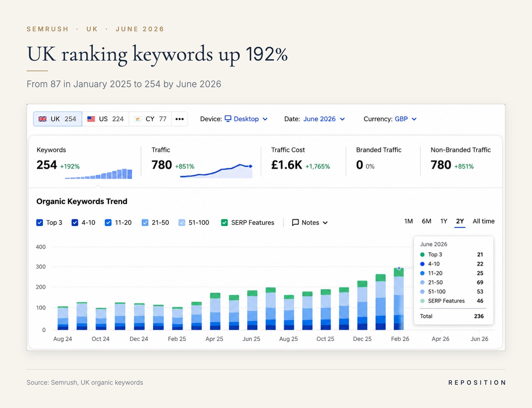This screenshot has height=408, width=532.
Task: Click the Top 3 green legend dot
Action: coord(422,255)
